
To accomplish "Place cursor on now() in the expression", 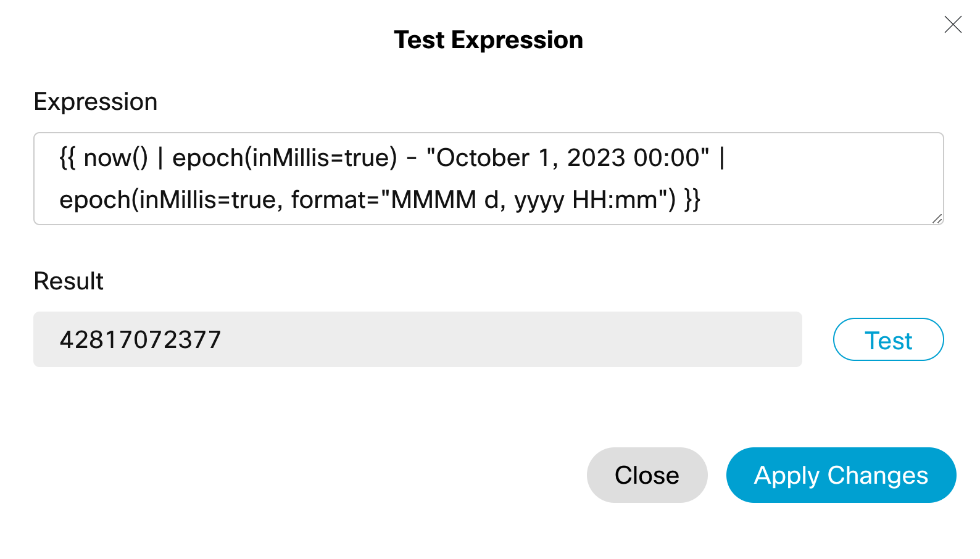I will click(x=115, y=158).
